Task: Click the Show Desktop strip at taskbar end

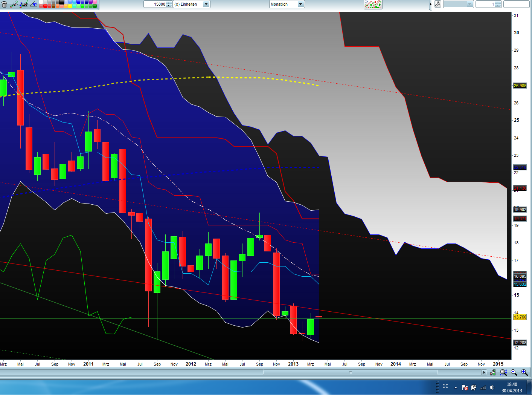Action: tap(529, 387)
